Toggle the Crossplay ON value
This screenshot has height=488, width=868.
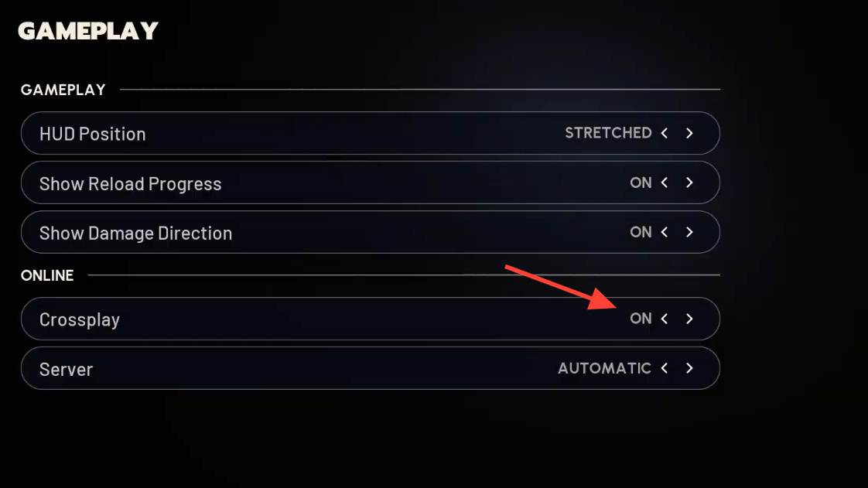pos(641,319)
